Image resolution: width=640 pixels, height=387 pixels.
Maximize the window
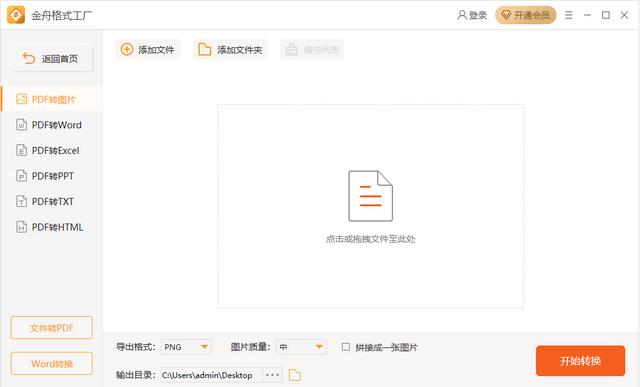click(x=606, y=15)
